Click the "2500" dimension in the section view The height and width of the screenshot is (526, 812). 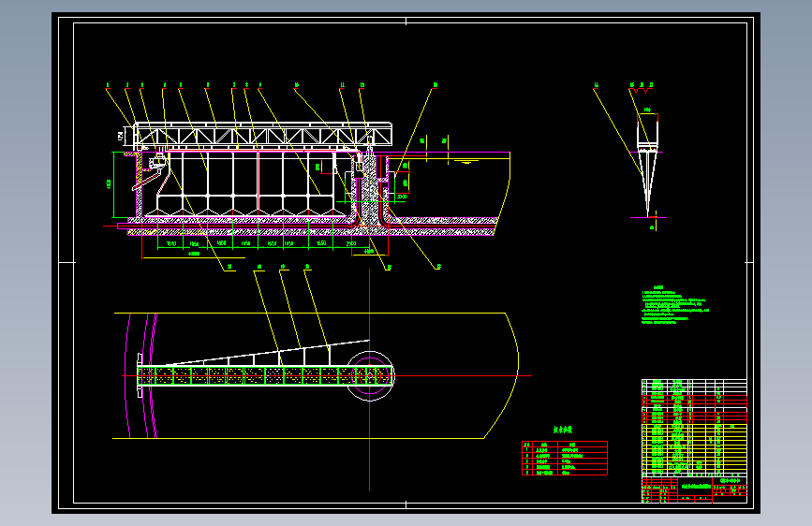pos(351,243)
